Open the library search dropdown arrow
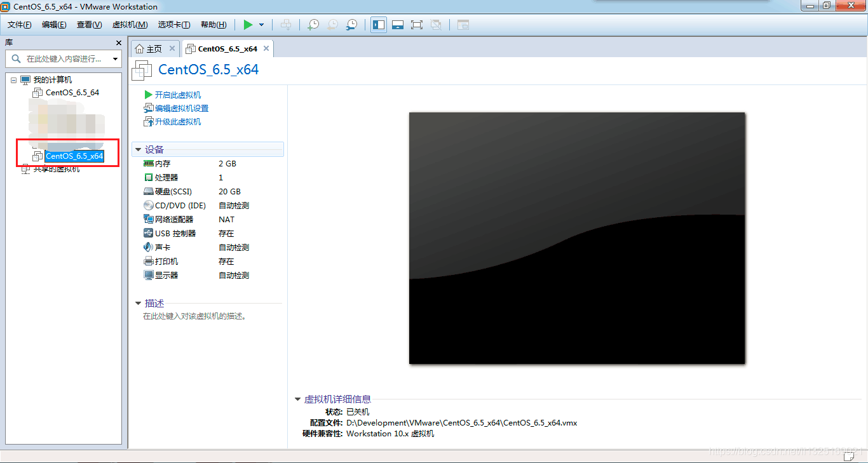868x463 pixels. 115,59
